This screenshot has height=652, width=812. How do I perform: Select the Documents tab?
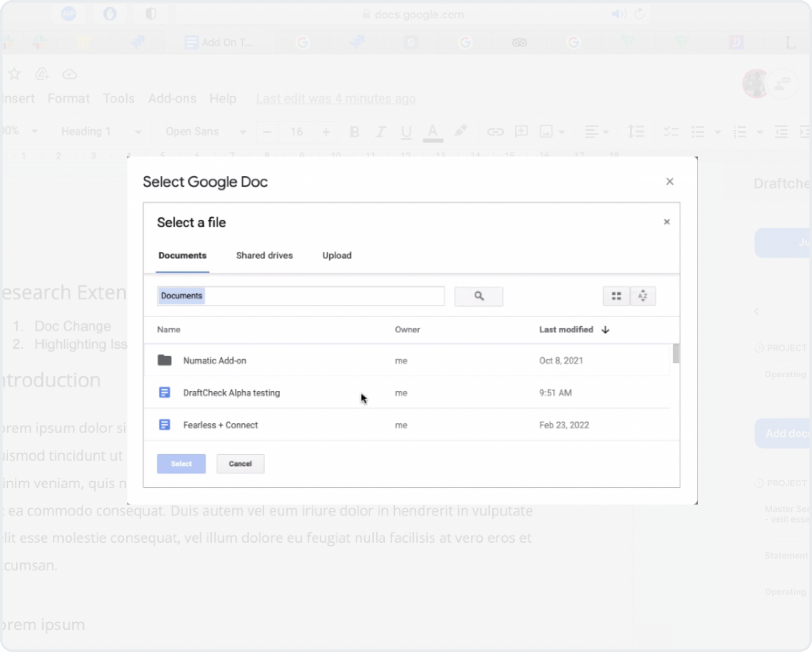click(182, 256)
